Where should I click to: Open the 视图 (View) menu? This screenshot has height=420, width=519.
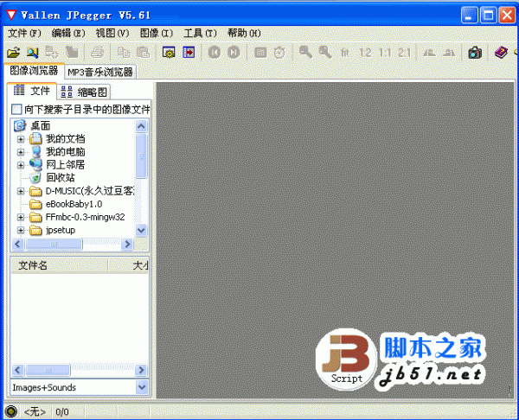coord(112,33)
